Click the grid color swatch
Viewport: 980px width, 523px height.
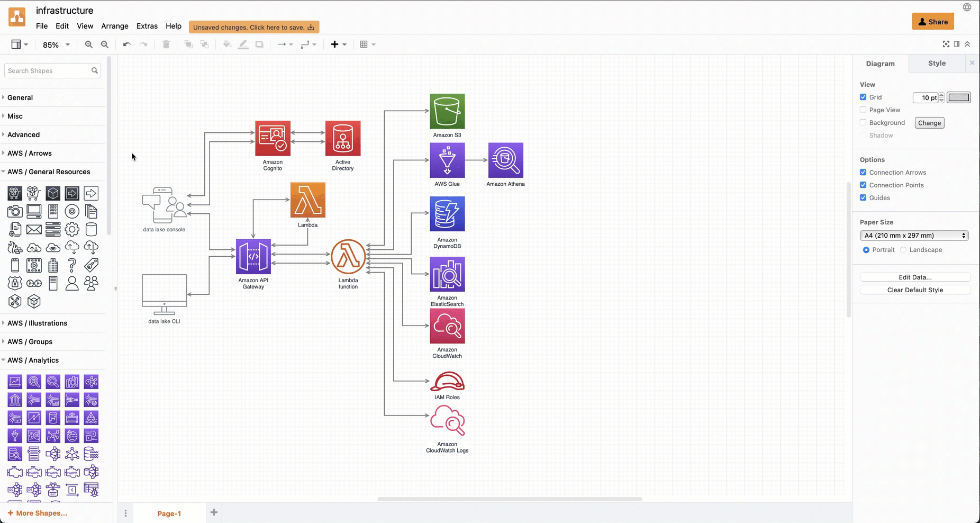(x=958, y=97)
